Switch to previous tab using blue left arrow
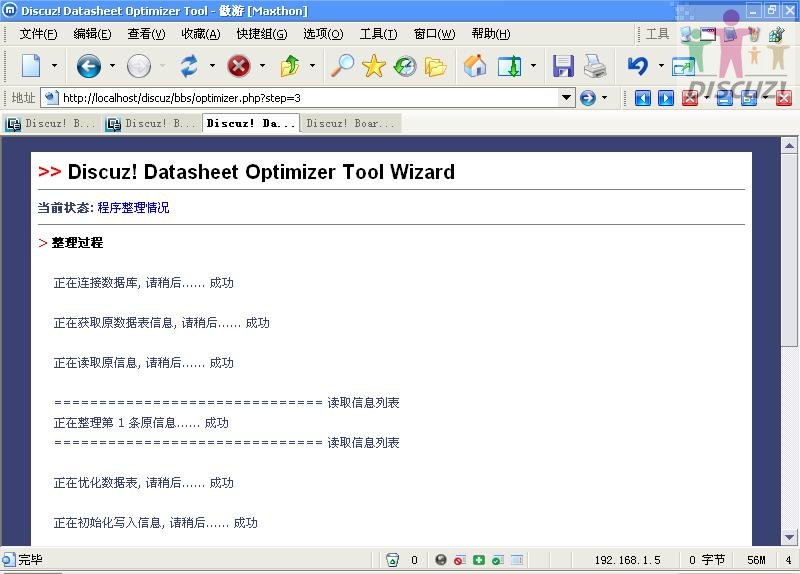 643,98
